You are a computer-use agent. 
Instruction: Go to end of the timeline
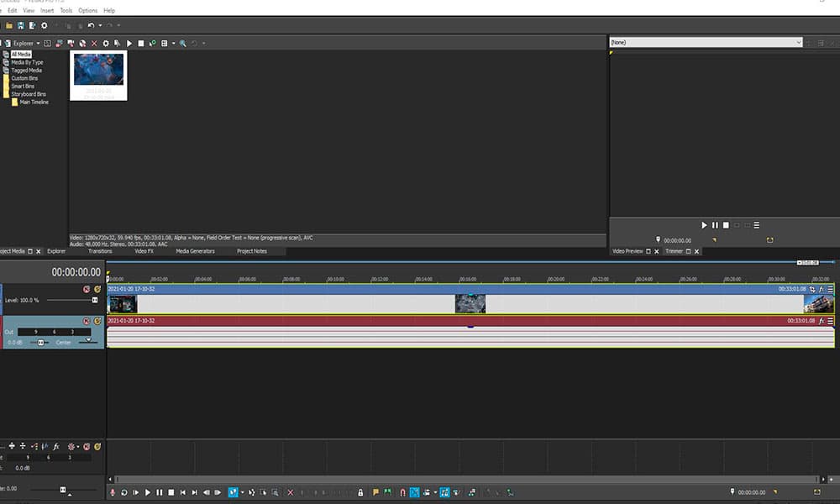point(195,492)
